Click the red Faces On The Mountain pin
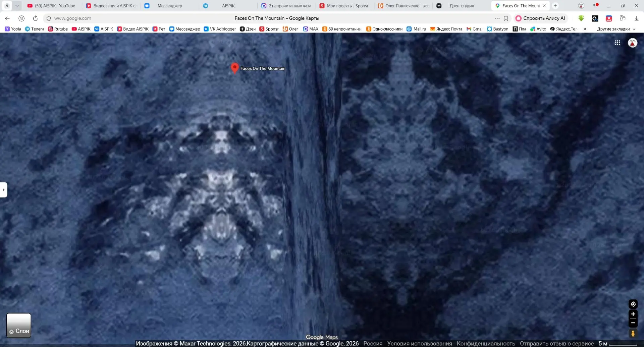 (x=235, y=68)
